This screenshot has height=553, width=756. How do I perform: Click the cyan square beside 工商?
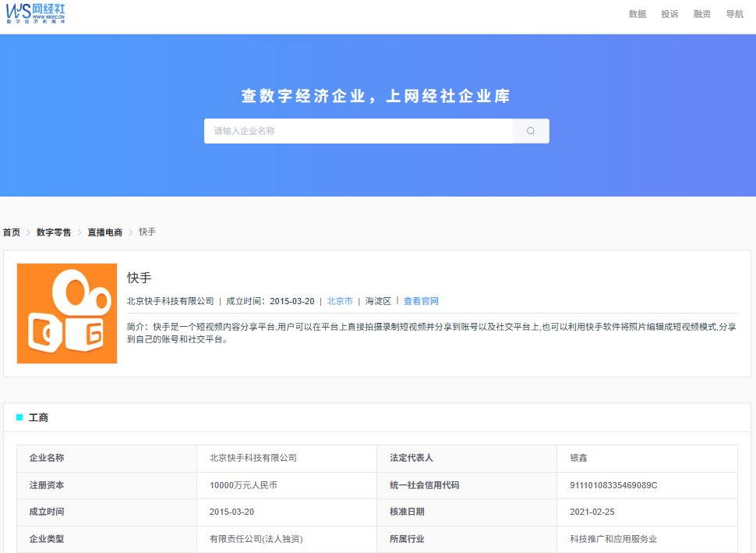(19, 418)
